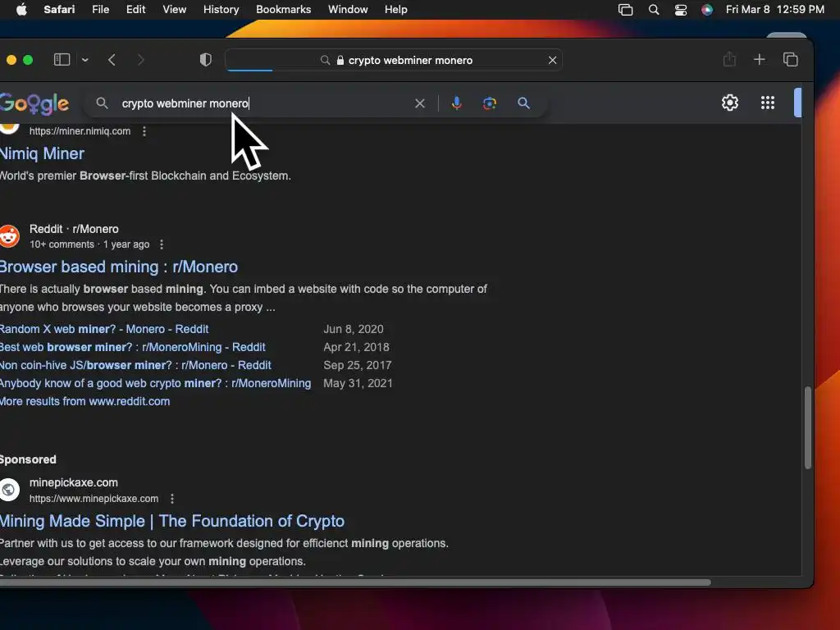Screen dimensions: 840x630
Task: Open more options for miner.nimiq.com result
Action: point(144,131)
